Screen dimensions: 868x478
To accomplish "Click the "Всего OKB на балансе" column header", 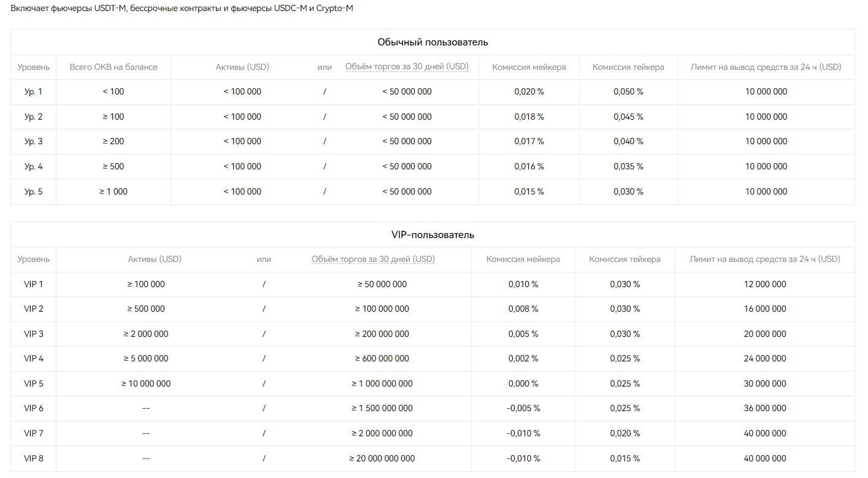I will click(113, 67).
